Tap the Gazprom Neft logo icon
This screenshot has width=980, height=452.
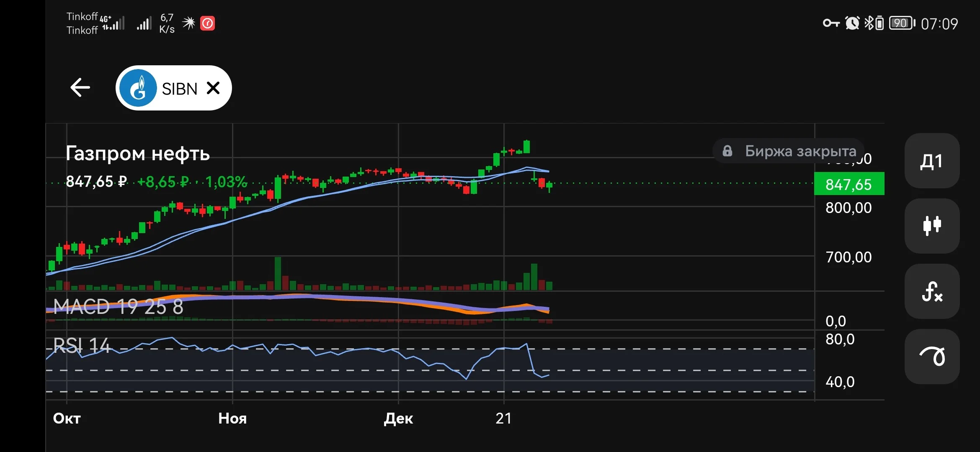tap(138, 88)
